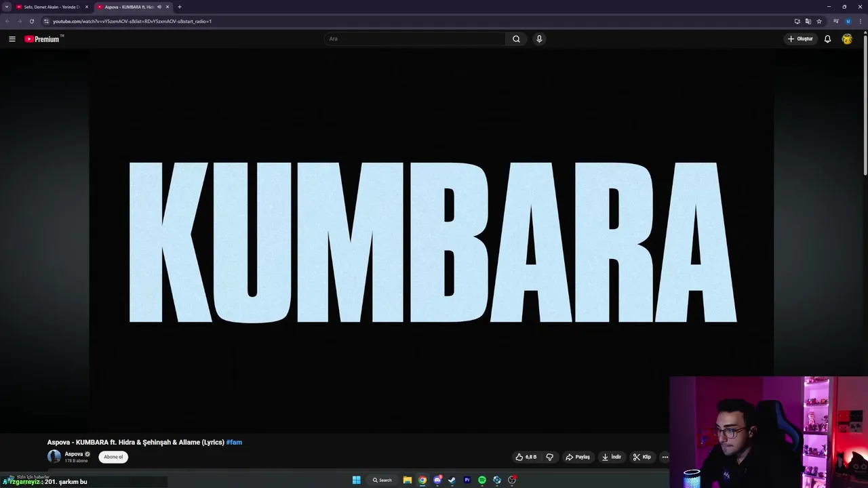868x488 pixels.
Task: Open Windows Start menu
Action: [357, 480]
